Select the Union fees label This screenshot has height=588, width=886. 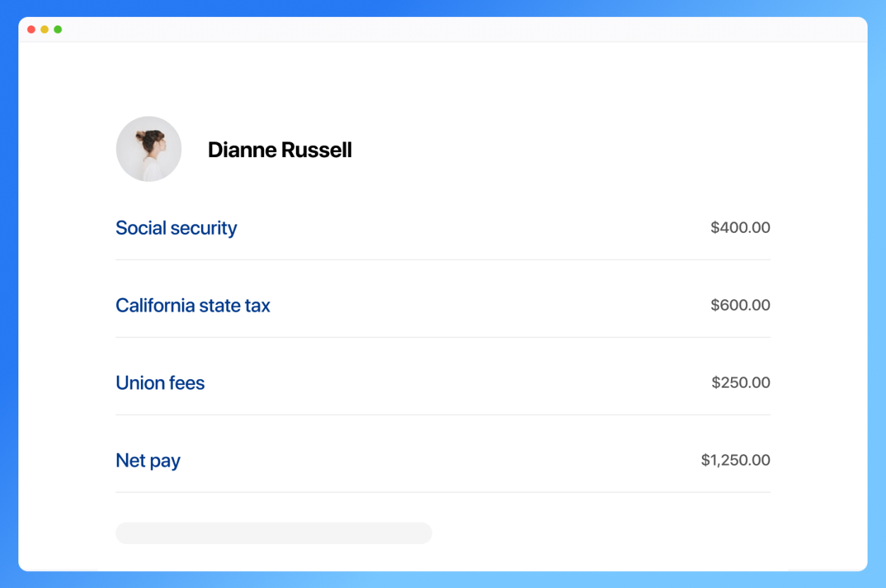160,383
